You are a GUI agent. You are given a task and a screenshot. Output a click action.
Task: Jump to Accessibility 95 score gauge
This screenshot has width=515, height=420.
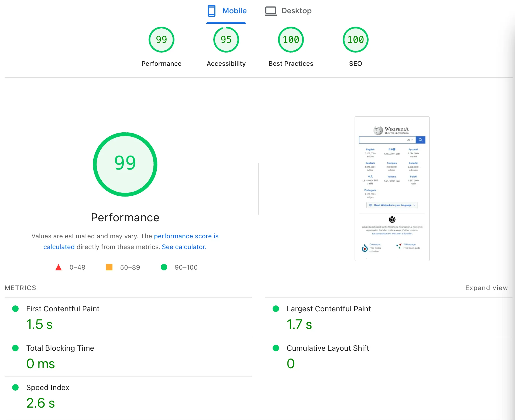point(226,40)
